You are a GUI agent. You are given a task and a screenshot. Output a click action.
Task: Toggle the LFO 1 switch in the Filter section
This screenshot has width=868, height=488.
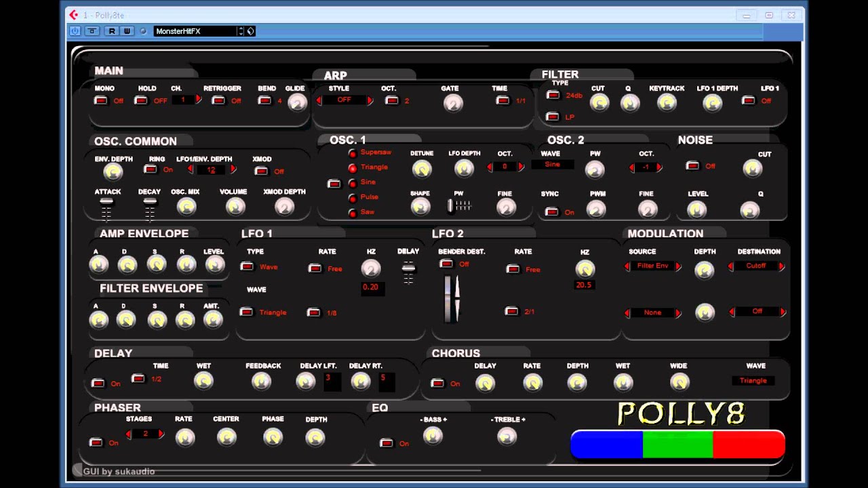(x=749, y=100)
